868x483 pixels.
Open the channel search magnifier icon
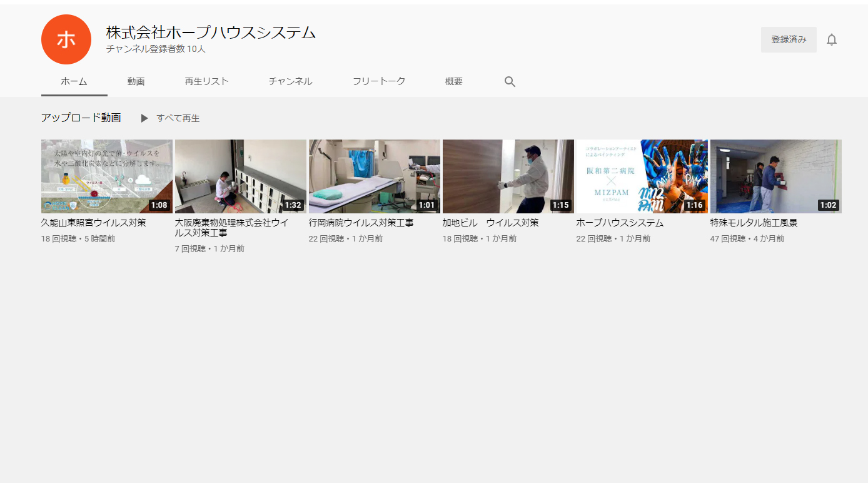click(510, 82)
